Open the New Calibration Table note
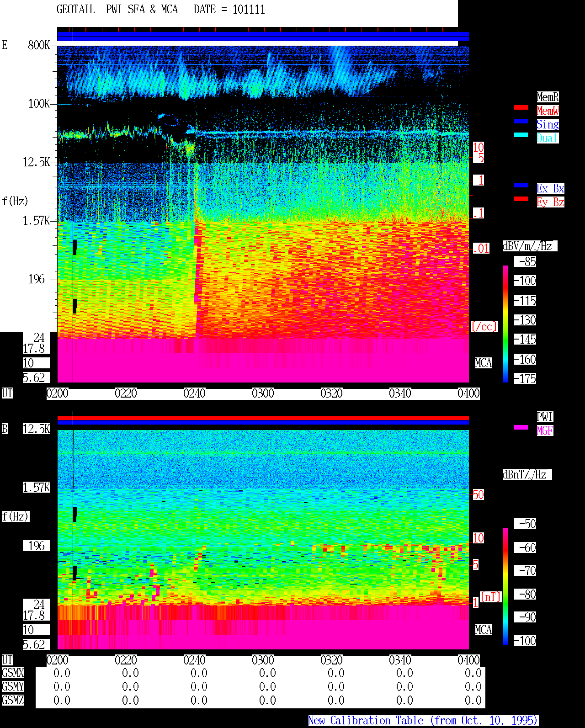The image size is (585, 728). (x=423, y=721)
